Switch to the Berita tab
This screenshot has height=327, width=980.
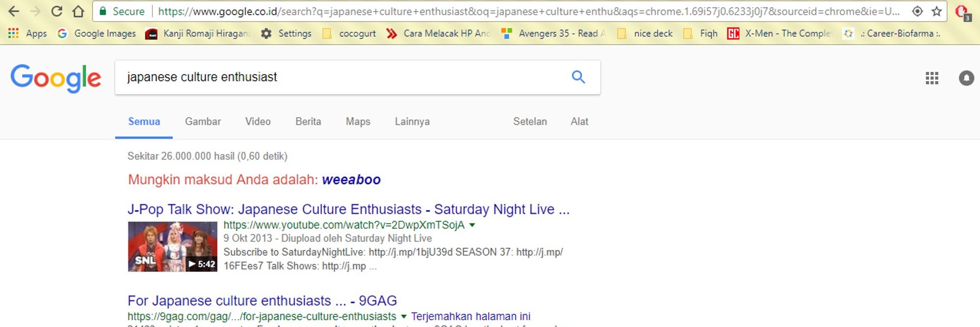tap(308, 121)
